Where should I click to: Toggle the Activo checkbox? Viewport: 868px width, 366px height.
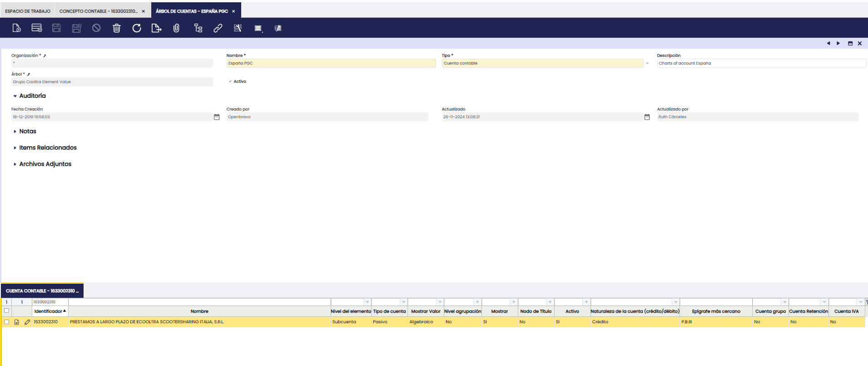point(230,81)
